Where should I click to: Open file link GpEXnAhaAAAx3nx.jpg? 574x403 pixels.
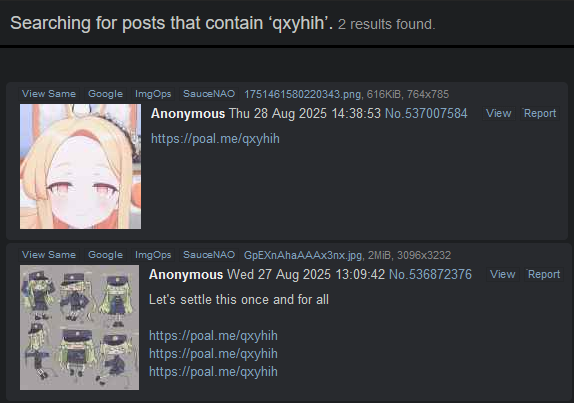coord(303,255)
